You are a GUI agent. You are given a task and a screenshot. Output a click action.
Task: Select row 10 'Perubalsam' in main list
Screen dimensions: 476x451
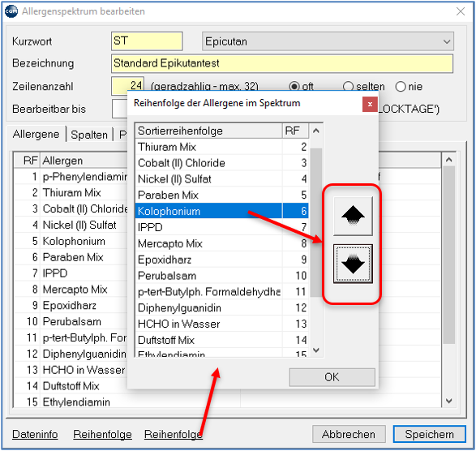(x=71, y=322)
